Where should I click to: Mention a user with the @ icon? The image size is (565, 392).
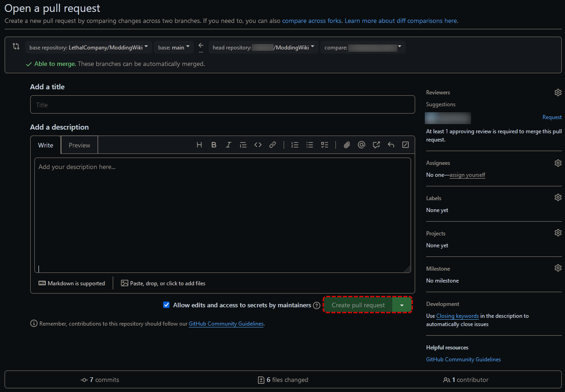[361, 145]
